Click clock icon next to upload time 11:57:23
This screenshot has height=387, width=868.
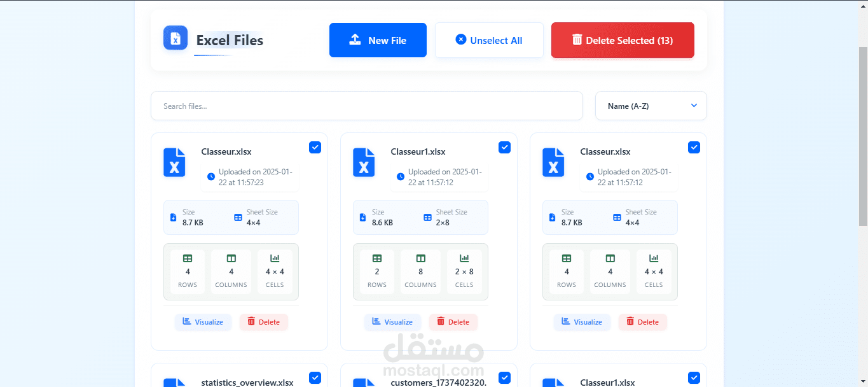pos(211,177)
